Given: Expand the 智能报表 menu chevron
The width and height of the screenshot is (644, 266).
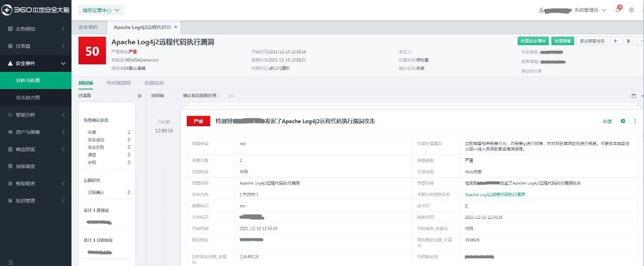Looking at the screenshot, I should (x=63, y=184).
